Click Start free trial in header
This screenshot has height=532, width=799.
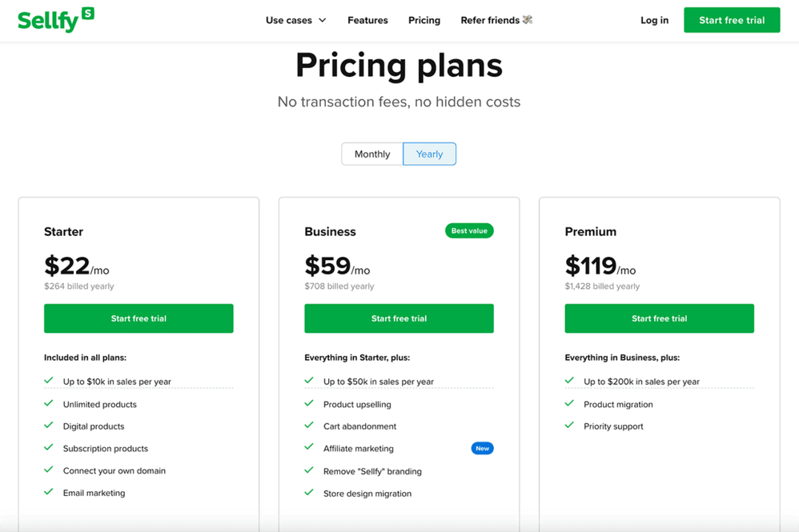pyautogui.click(x=732, y=20)
